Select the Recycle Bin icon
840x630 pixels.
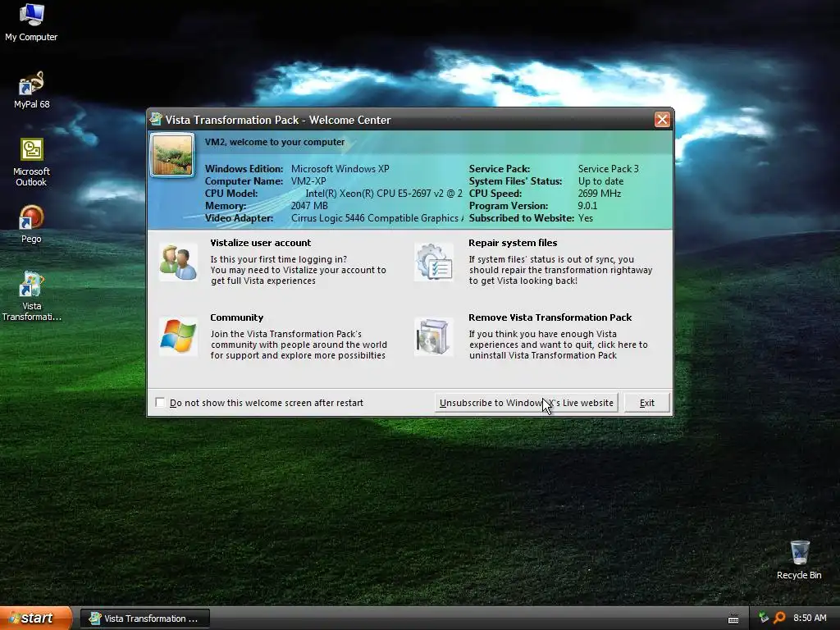(799, 560)
